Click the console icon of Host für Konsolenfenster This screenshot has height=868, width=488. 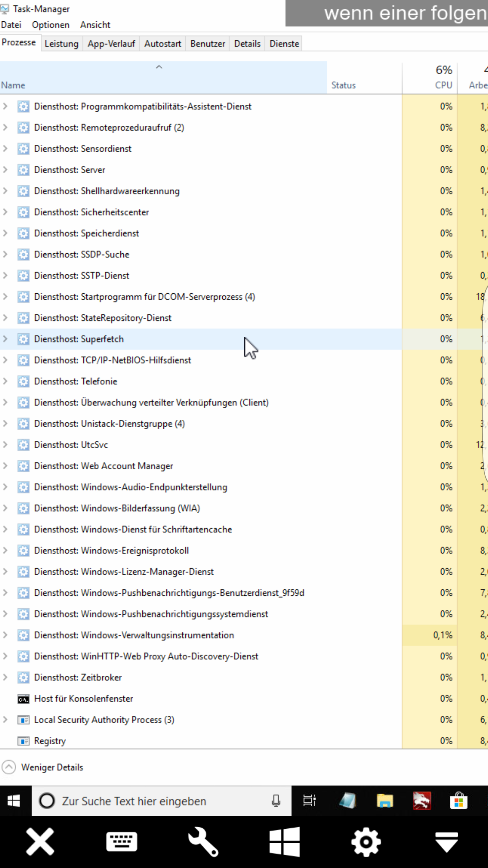coord(23,699)
